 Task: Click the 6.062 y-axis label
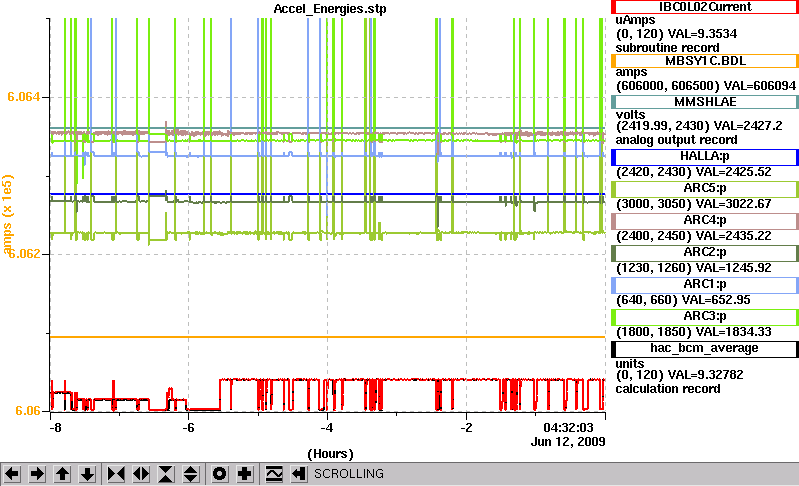pos(23,254)
